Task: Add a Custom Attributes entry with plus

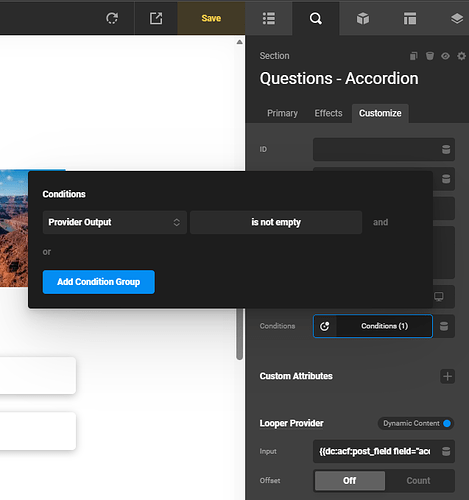Action: (x=447, y=376)
